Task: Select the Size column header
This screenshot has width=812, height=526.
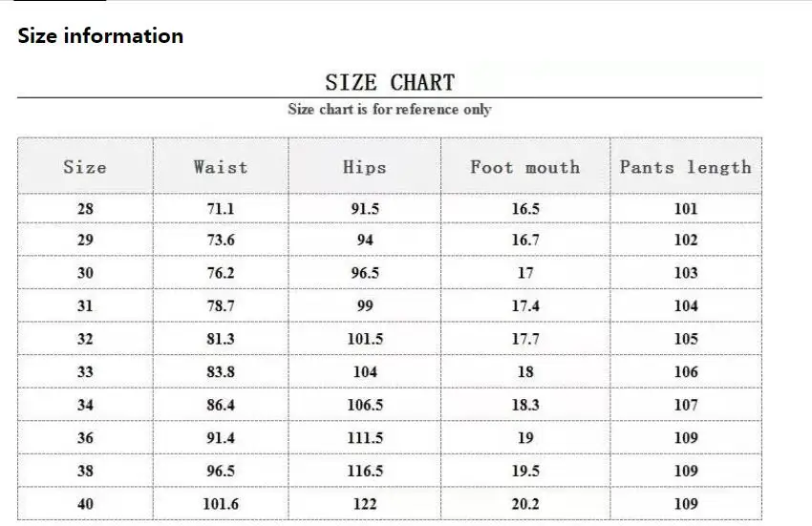Action: point(85,167)
